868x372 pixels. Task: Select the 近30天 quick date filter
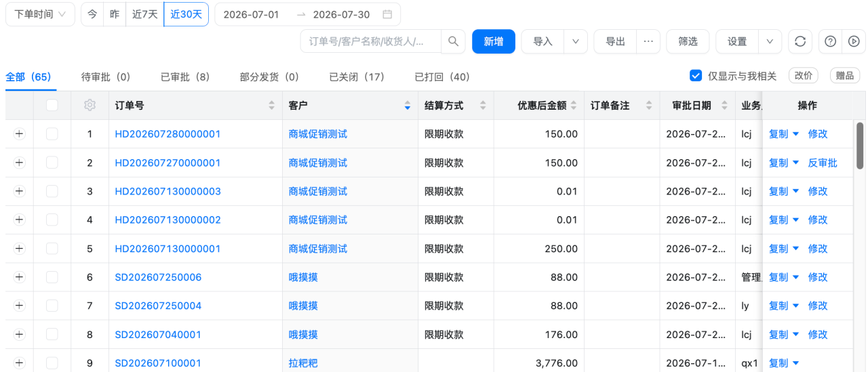[186, 14]
